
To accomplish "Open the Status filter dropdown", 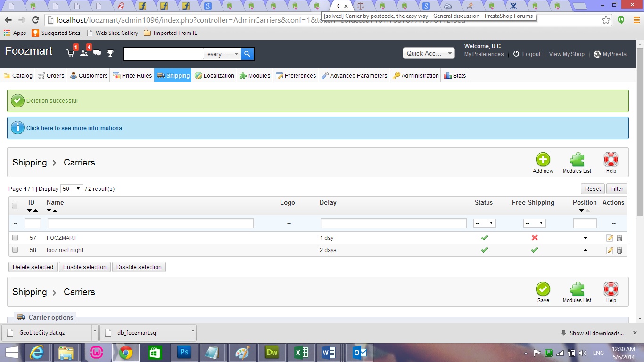I will coord(484,223).
